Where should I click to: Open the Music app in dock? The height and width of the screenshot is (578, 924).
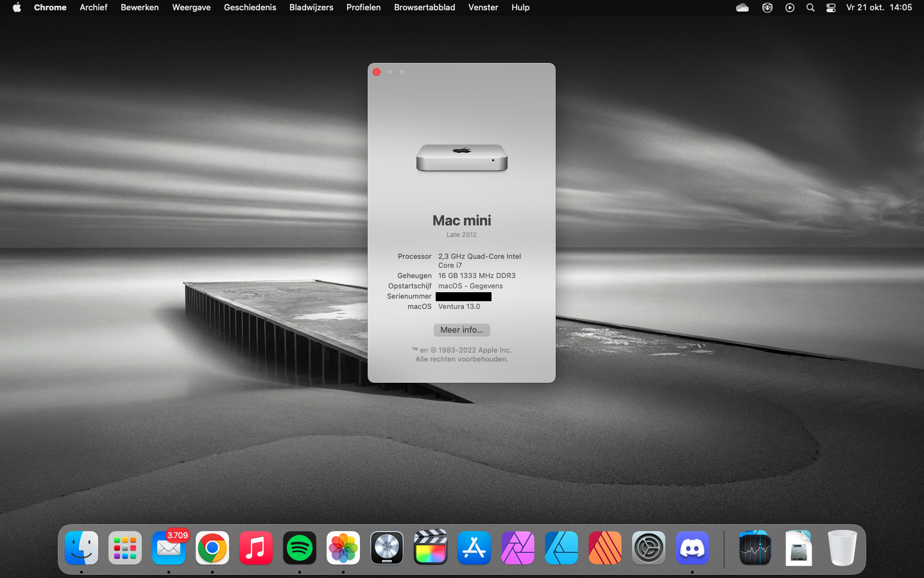tap(256, 548)
